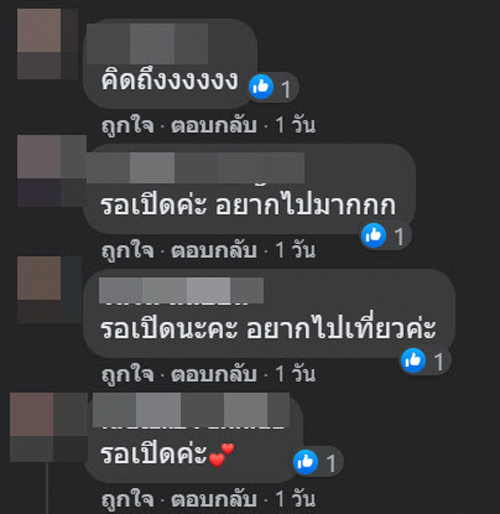Open reactions on รอเปิดค่ะ hearts comment
Screen dimensions: 500x514
click(x=306, y=462)
